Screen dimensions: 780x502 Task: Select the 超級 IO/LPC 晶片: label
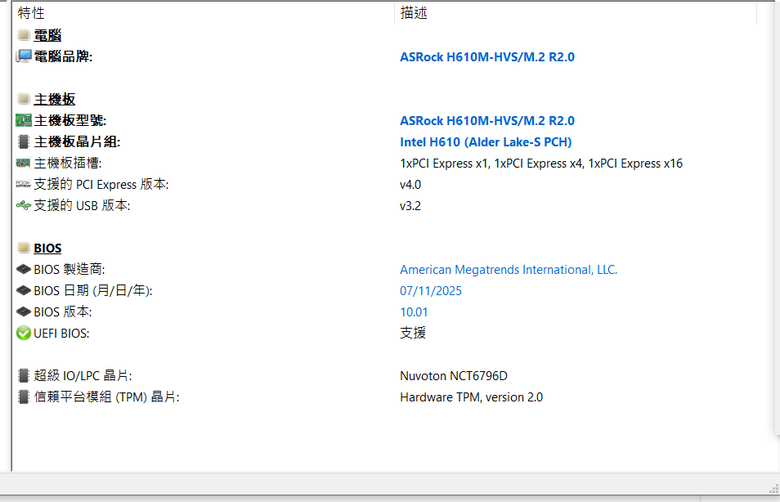click(83, 376)
